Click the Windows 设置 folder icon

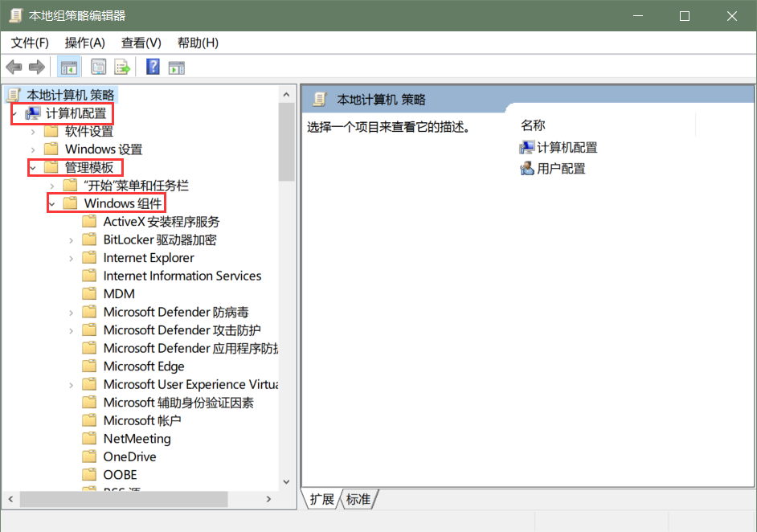(51, 149)
